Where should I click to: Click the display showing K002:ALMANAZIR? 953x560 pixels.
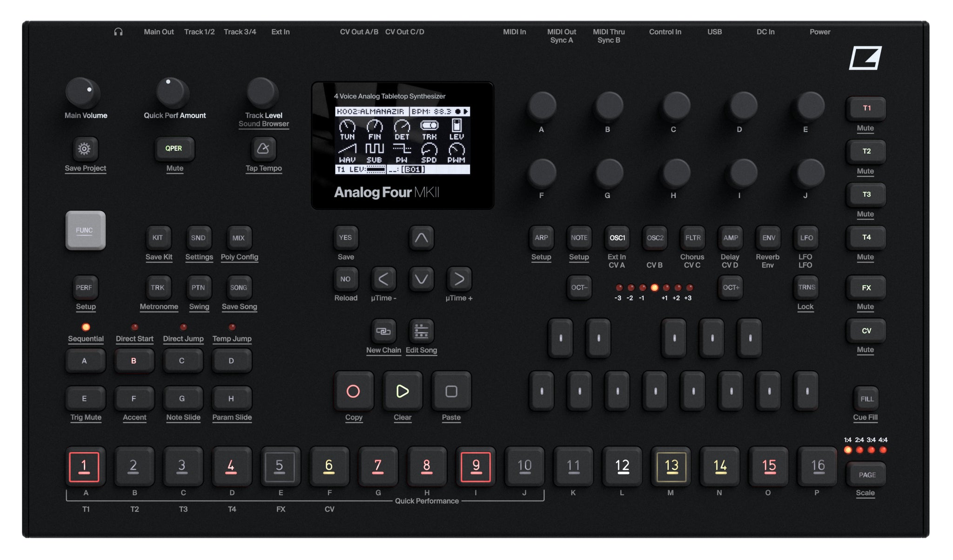(x=403, y=140)
